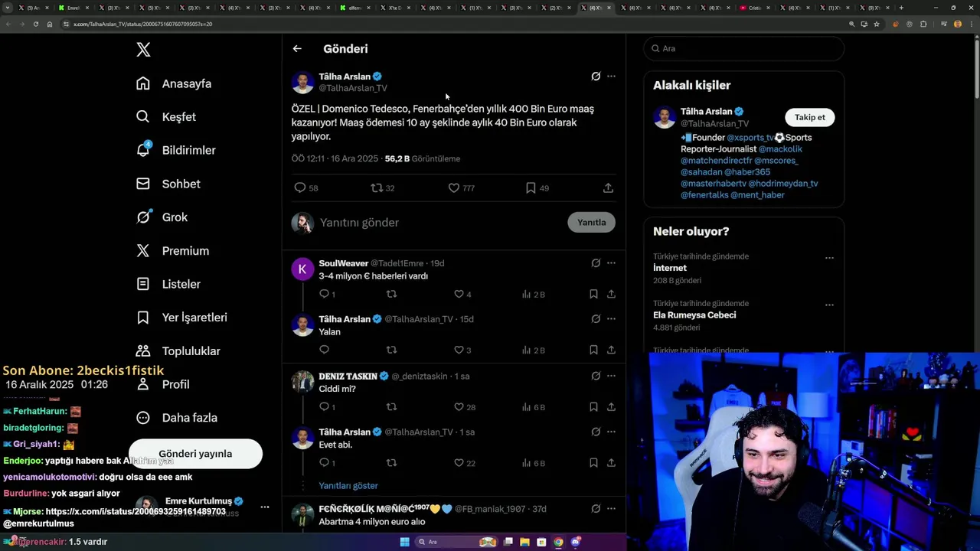Click the Ara search box
The width and height of the screenshot is (980, 551).
pyautogui.click(x=744, y=48)
